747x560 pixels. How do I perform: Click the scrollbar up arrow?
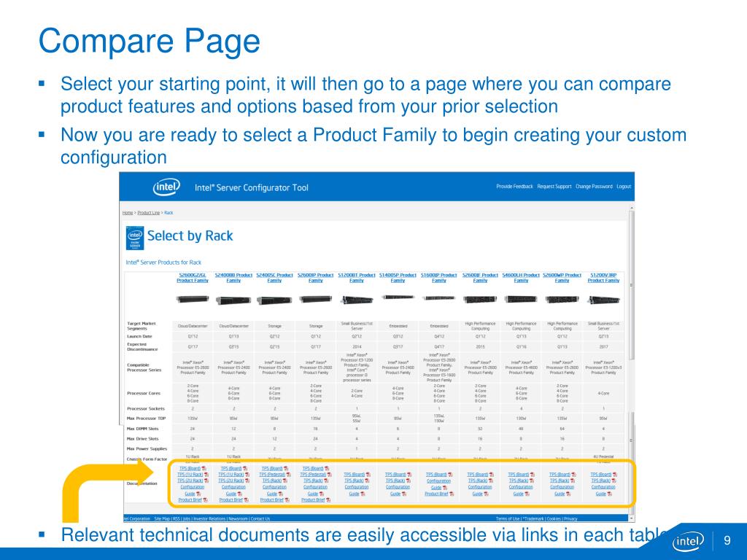pos(632,208)
